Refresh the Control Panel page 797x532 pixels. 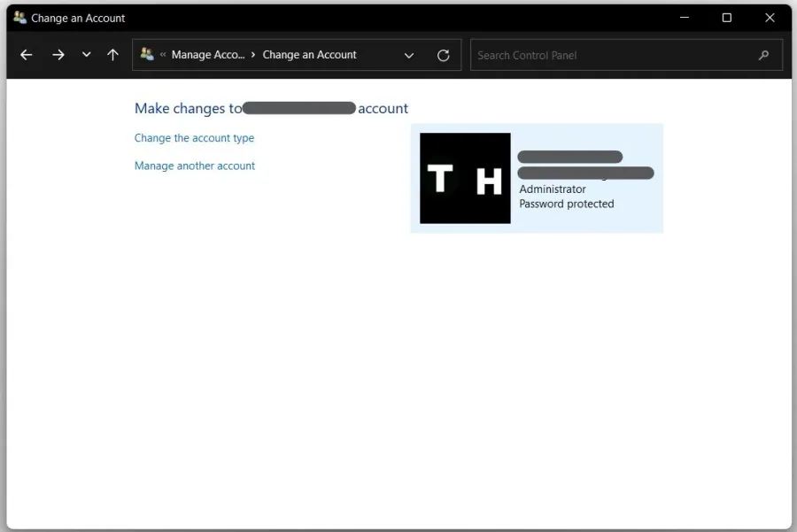(x=444, y=56)
